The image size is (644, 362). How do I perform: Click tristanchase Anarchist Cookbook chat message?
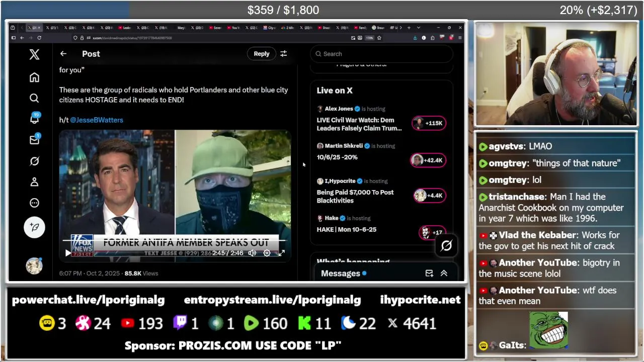[x=555, y=208]
